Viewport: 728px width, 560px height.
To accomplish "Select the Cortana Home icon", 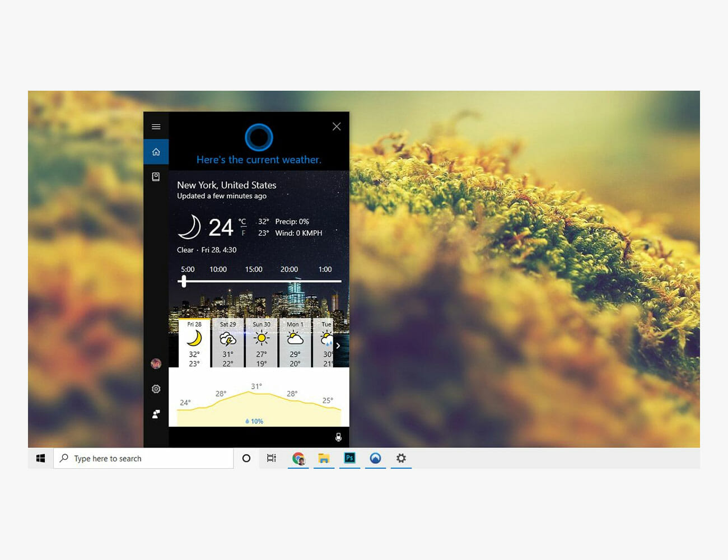I will 156,152.
